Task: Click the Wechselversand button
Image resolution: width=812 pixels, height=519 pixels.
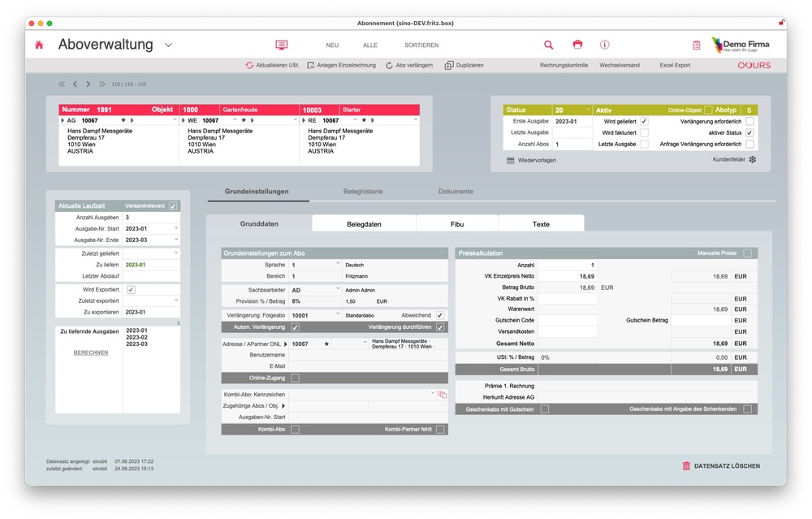Action: [620, 65]
